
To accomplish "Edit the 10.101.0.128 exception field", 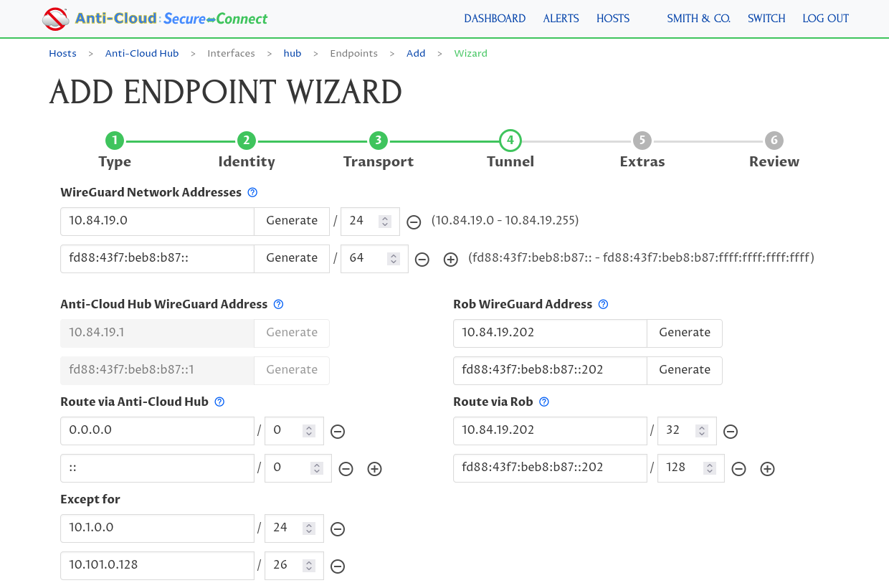I will click(158, 565).
